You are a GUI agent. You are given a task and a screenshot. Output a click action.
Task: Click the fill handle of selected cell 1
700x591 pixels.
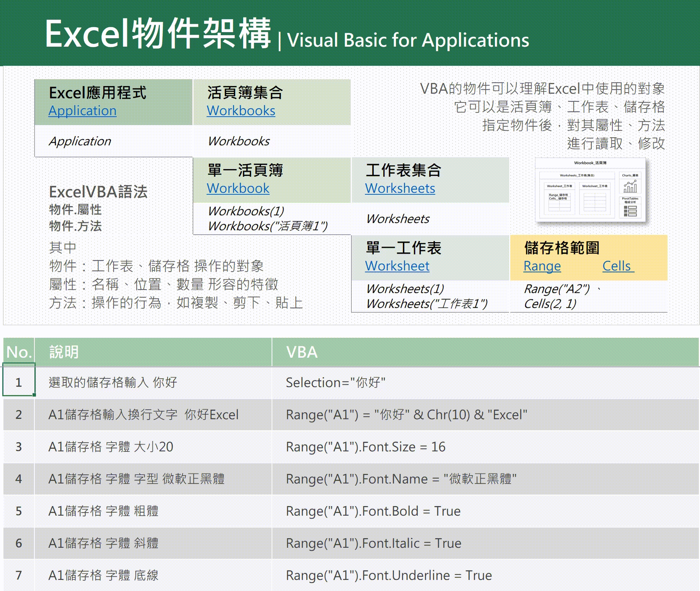coord(34,395)
